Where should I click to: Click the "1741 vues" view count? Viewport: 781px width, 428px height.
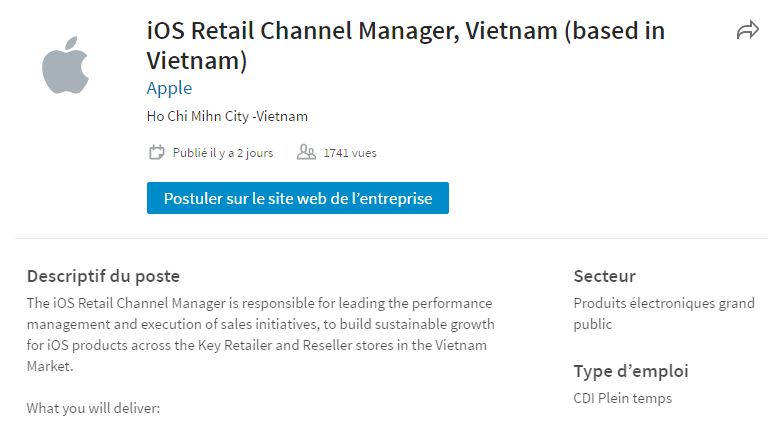click(x=350, y=153)
